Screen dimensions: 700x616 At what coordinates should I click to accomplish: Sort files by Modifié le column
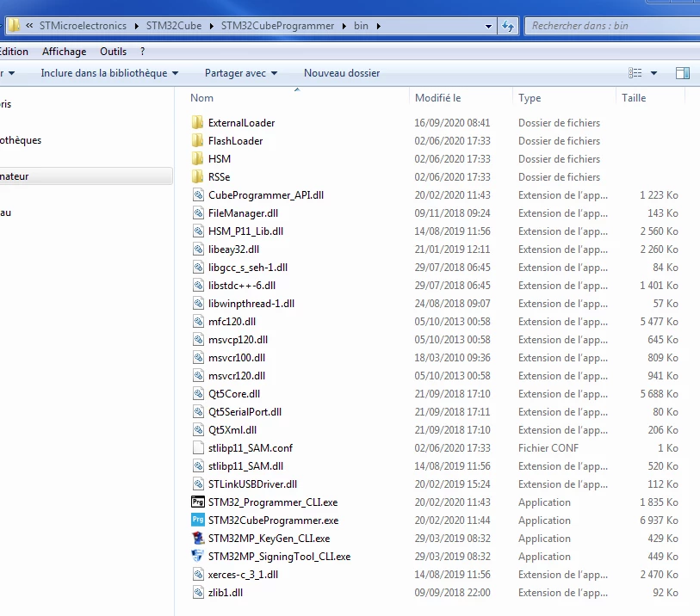[438, 98]
